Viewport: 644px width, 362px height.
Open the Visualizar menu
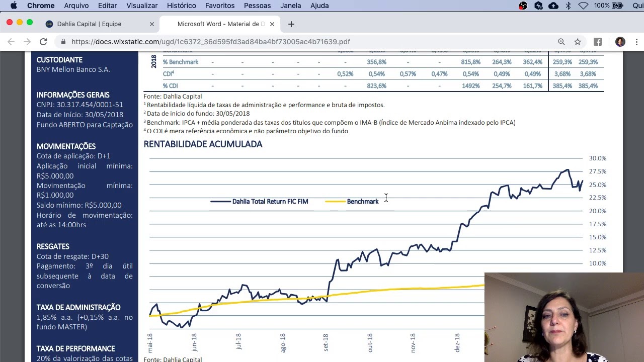(142, 6)
